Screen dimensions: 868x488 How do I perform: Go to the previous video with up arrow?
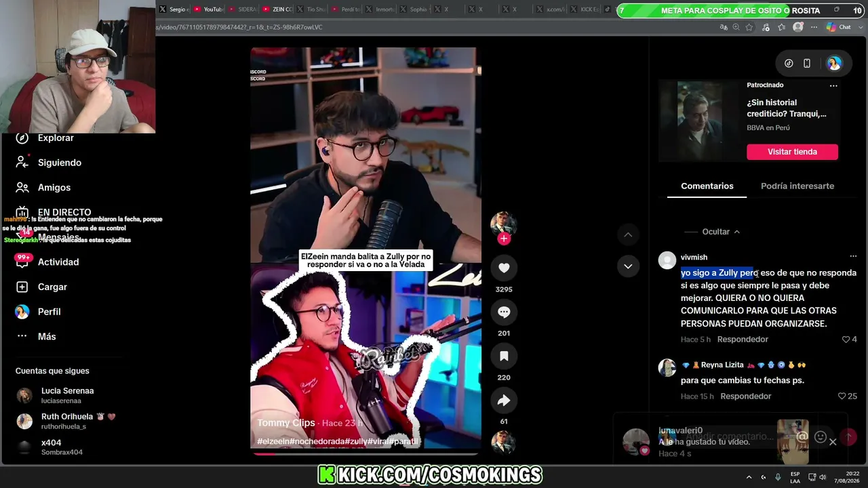pyautogui.click(x=628, y=235)
